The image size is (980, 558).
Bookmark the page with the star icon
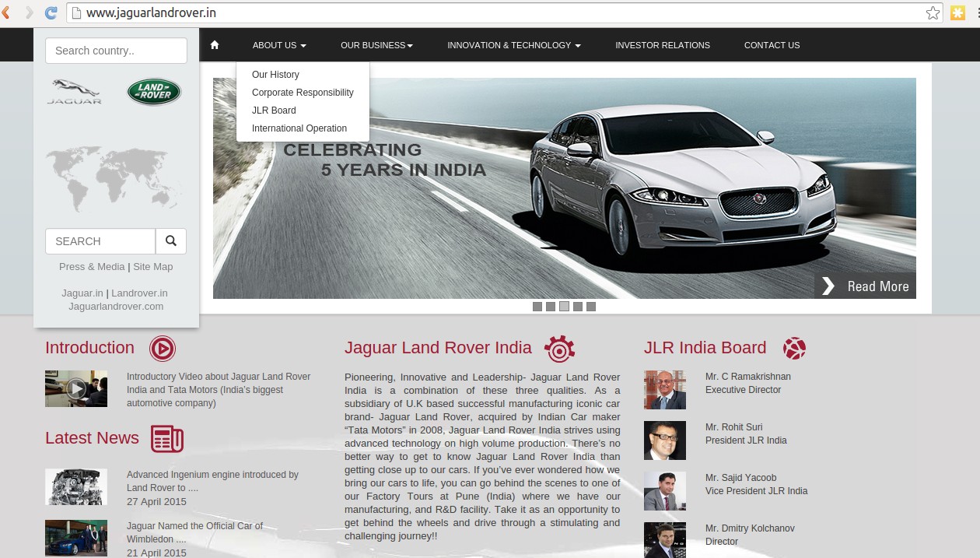(933, 12)
